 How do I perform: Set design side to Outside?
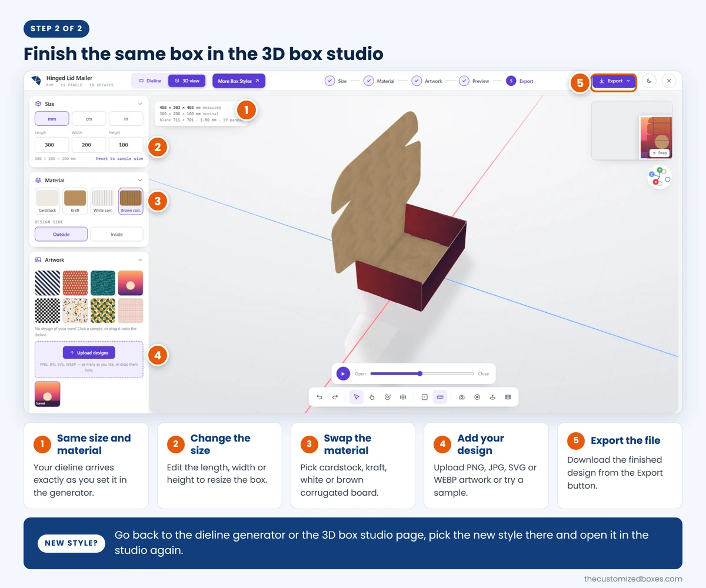(61, 234)
